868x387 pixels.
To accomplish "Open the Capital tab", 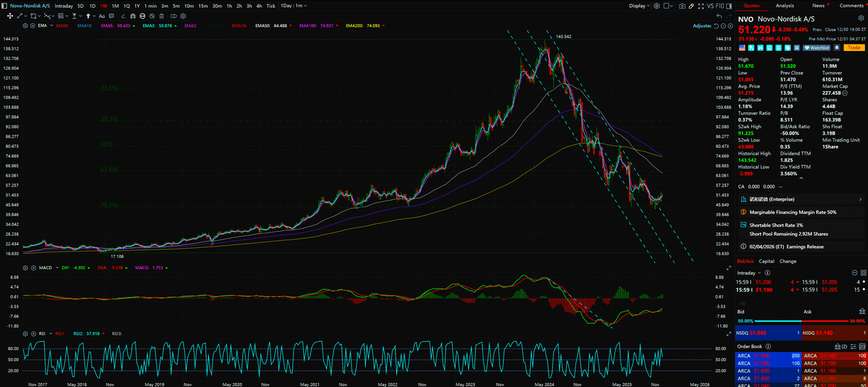I will pos(767,261).
